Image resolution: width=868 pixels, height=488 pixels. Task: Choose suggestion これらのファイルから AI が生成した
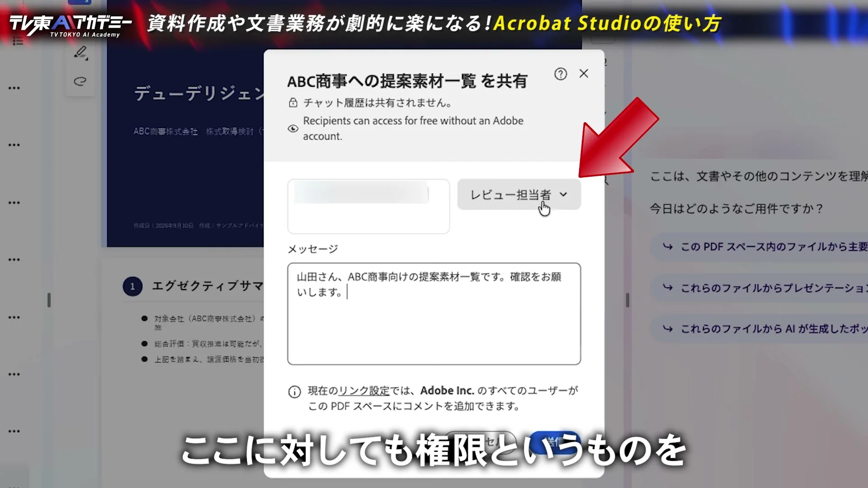pos(759,329)
